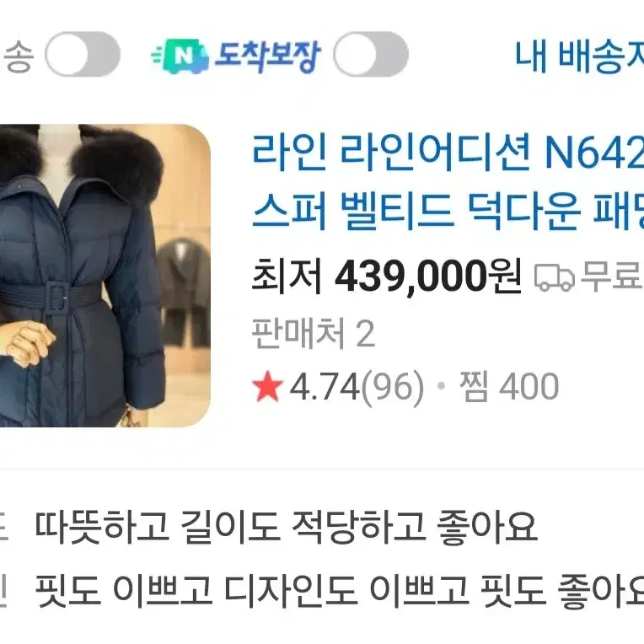Click the green N delivery truck icon
Viewport: 644px width, 644px height.
[180, 56]
